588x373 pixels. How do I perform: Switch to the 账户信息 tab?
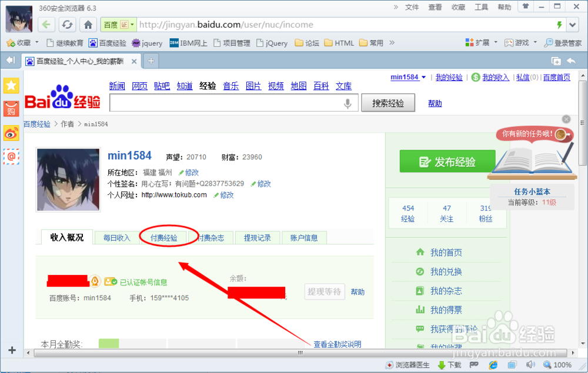click(x=304, y=238)
